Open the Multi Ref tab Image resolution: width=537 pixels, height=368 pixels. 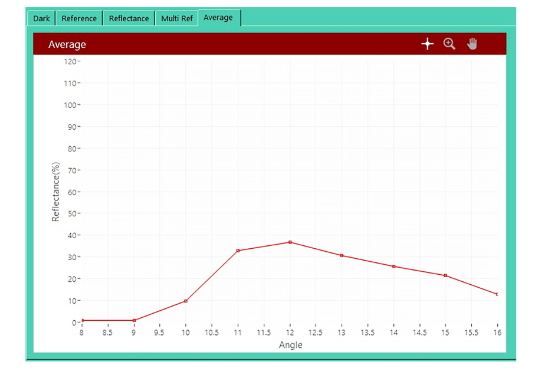coord(177,18)
